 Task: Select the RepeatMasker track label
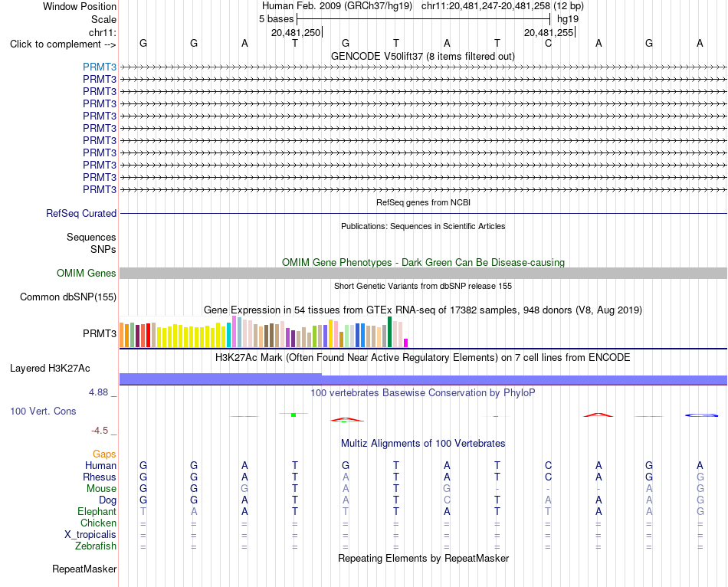(84, 569)
